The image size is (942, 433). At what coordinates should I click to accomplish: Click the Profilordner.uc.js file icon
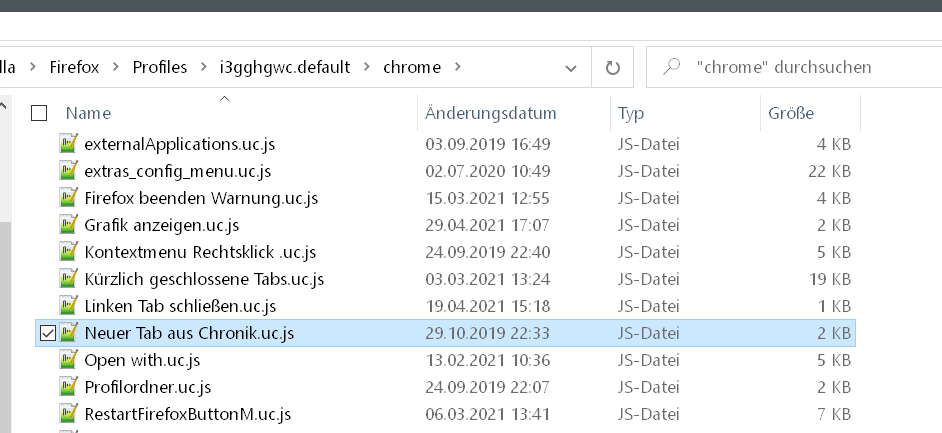point(69,387)
